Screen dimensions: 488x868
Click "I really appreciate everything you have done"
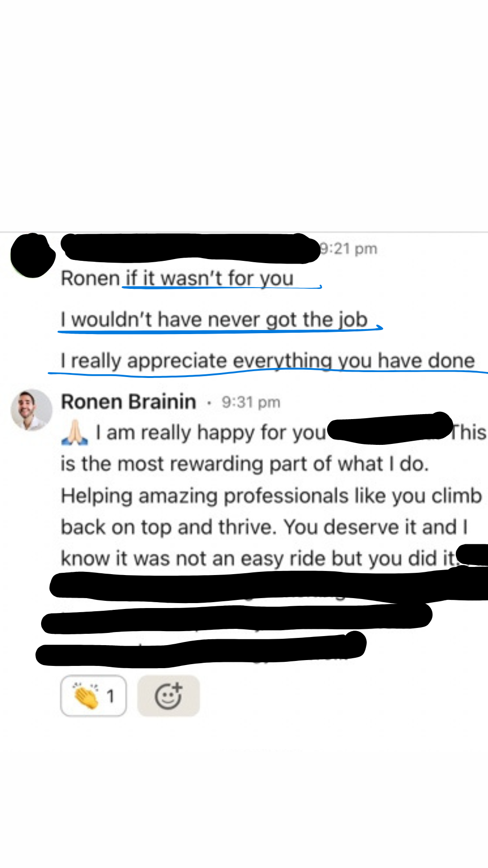point(267,361)
